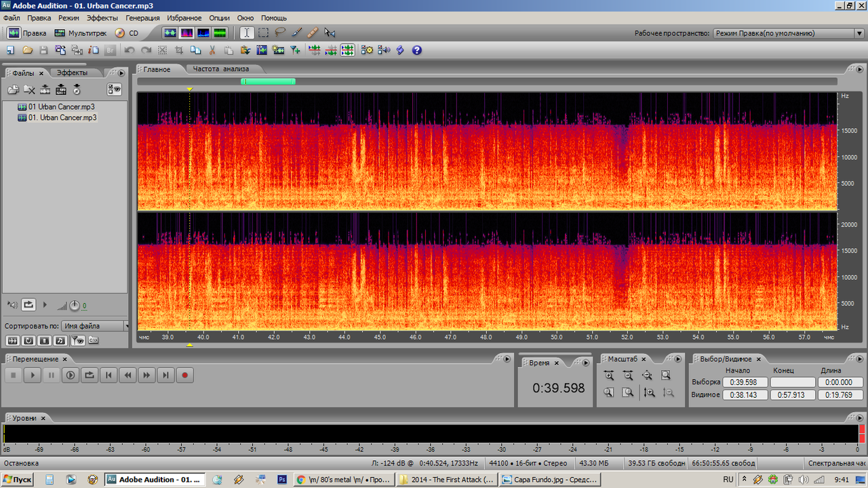
Task: Click the Выборка Начало field 0:39.598
Action: pyautogui.click(x=745, y=382)
